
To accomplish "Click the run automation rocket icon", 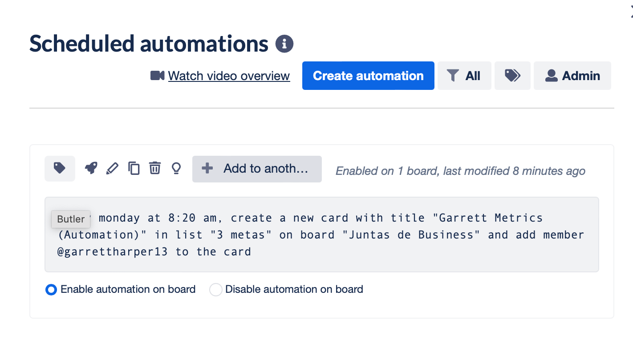I will coord(91,168).
